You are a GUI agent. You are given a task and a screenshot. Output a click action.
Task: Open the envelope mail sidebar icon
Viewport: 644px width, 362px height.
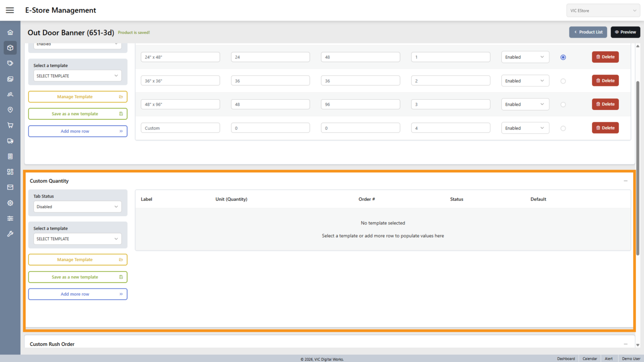pos(10,187)
